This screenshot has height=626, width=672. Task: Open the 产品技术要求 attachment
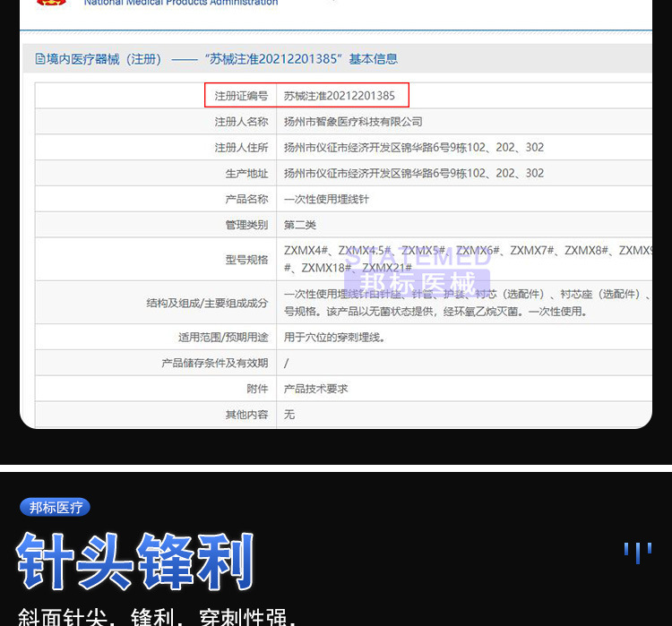(315, 389)
